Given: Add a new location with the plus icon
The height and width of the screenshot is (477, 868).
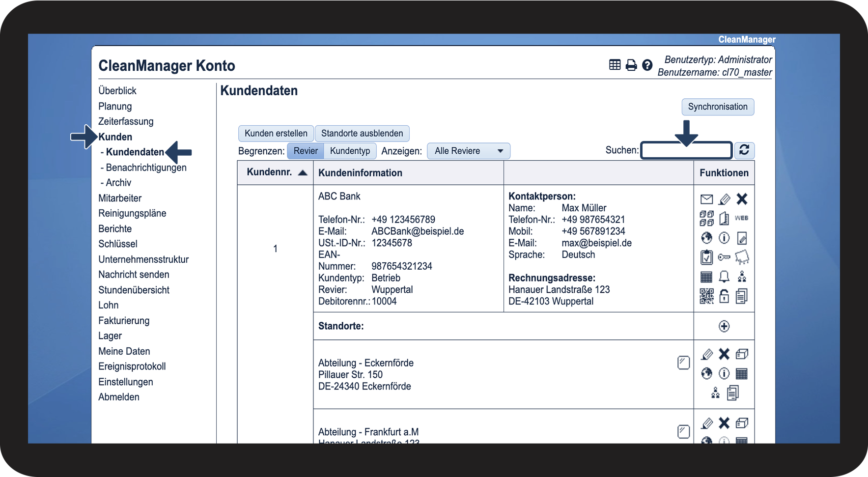Looking at the screenshot, I should [724, 326].
